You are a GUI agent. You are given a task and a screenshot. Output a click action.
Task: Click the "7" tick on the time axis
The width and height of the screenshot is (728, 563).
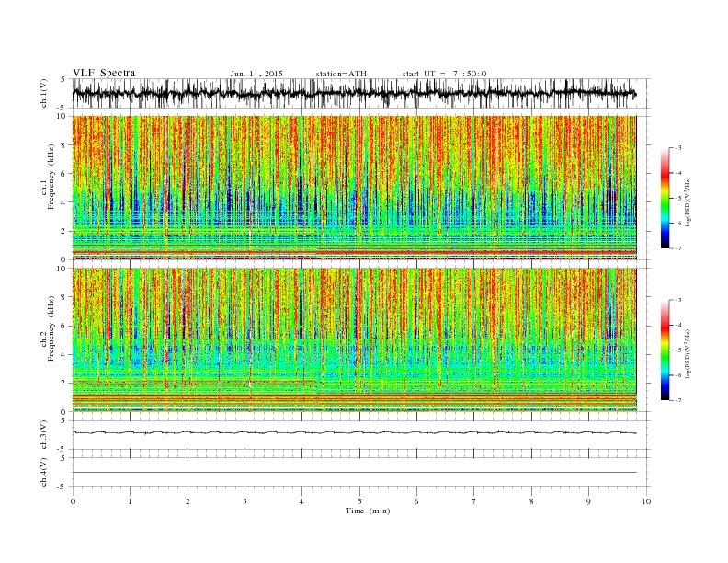click(474, 501)
